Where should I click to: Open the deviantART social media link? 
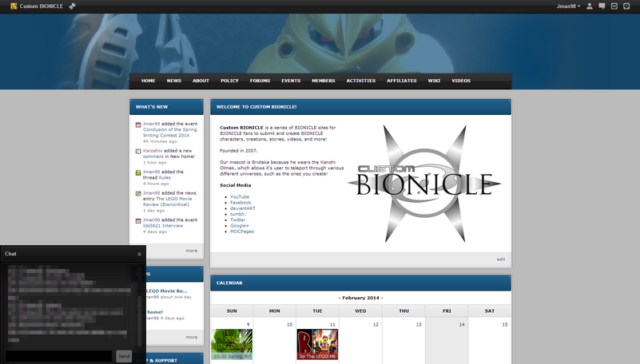click(x=242, y=208)
